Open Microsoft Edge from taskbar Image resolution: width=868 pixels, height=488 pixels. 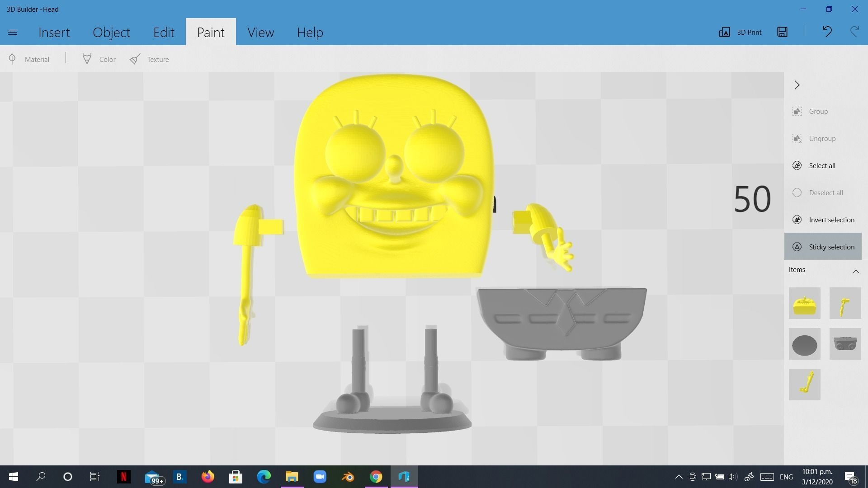coord(264,477)
